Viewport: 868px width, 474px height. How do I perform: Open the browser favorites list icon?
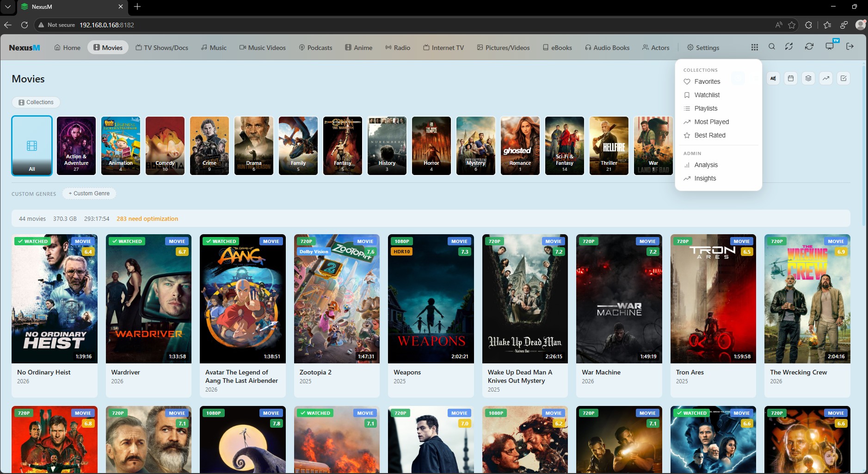(x=827, y=25)
